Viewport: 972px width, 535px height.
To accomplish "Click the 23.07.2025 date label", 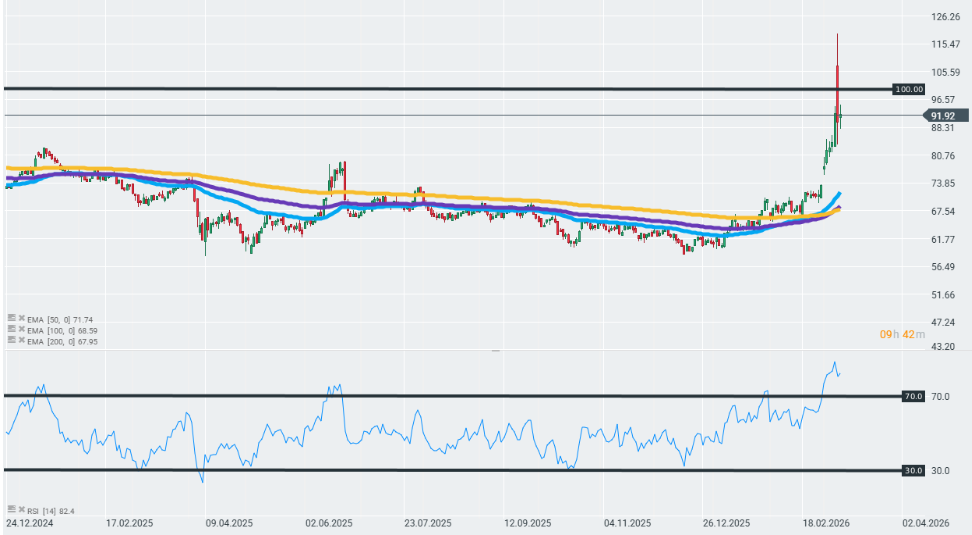I will point(428,523).
